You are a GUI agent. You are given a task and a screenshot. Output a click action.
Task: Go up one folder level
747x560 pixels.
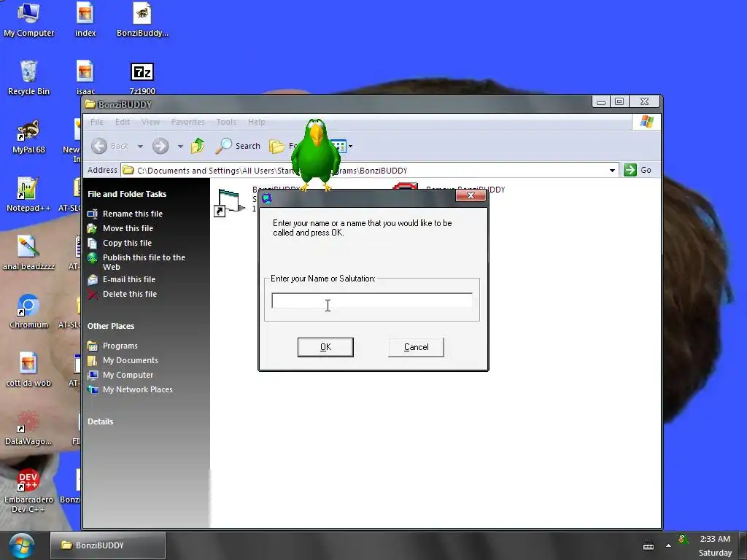[x=197, y=146]
